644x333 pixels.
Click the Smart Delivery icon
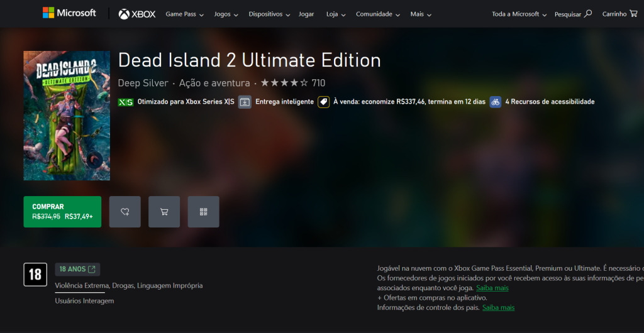coord(245,102)
